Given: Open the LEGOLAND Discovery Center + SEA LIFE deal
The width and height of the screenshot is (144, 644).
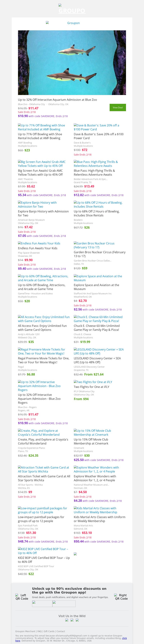Looking at the screenshot, I should click(98, 351).
